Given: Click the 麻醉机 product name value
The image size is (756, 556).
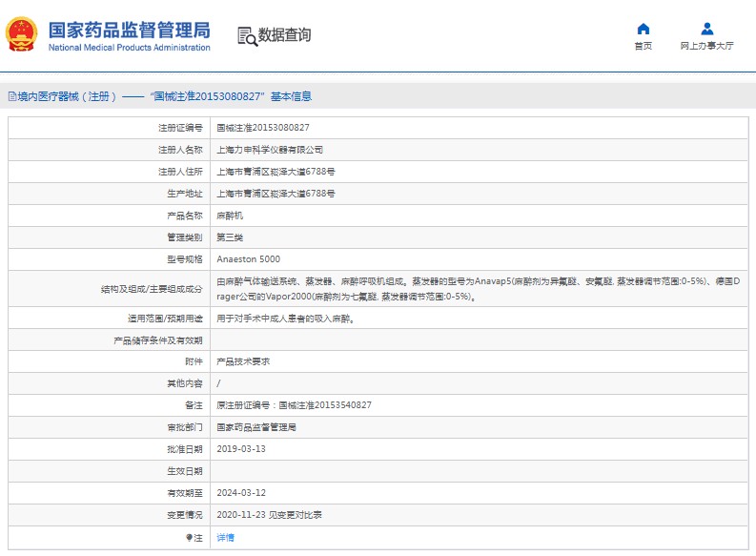Looking at the screenshot, I should [230, 216].
